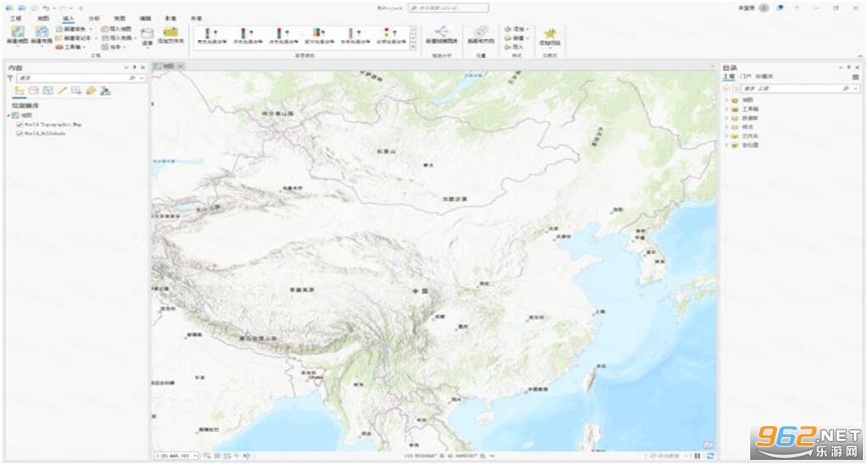The image size is (868, 465).
Task: Expand Maps folder in Catalog pane
Action: click(x=726, y=100)
